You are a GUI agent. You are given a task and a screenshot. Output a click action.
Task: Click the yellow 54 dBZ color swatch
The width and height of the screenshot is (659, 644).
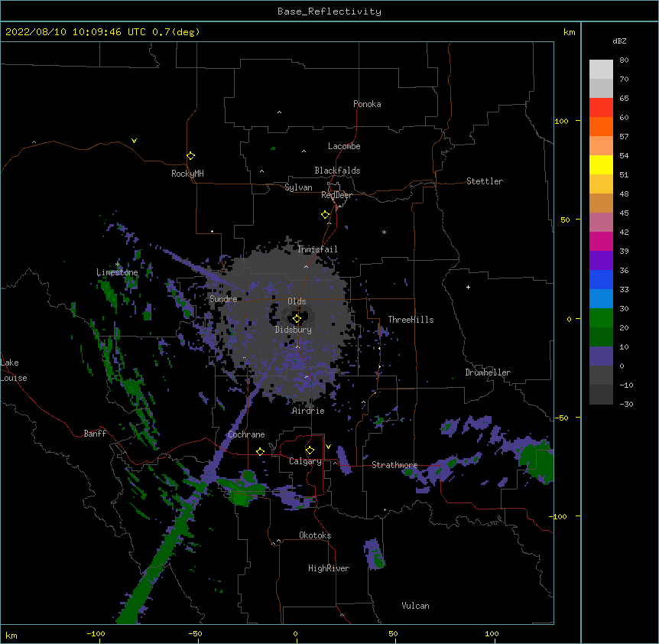601,164
